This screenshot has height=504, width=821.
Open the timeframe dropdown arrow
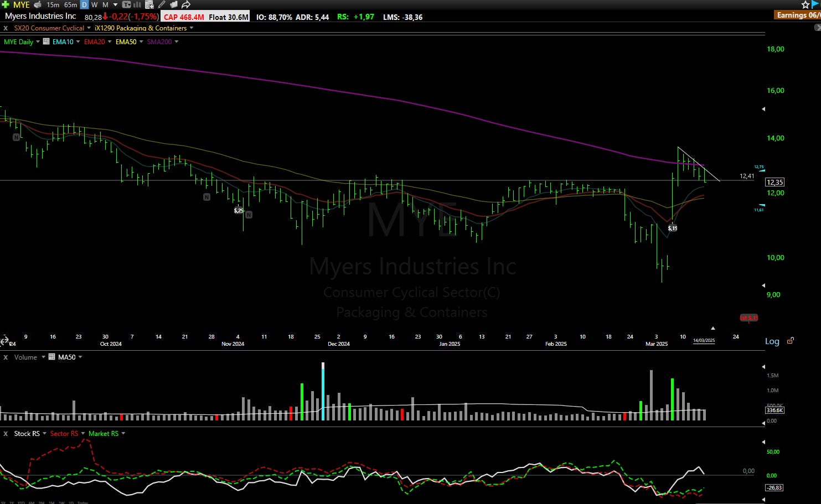click(x=115, y=4)
